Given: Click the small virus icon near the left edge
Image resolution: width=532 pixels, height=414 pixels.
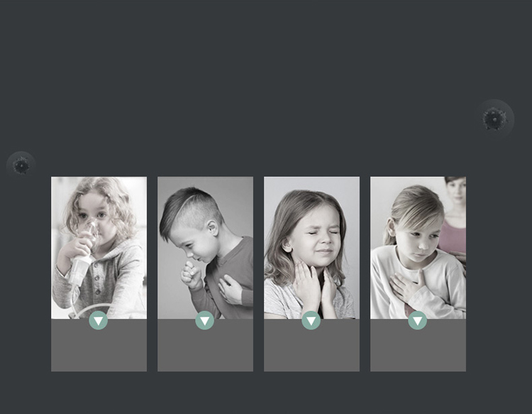Looking at the screenshot, I should point(21,165).
